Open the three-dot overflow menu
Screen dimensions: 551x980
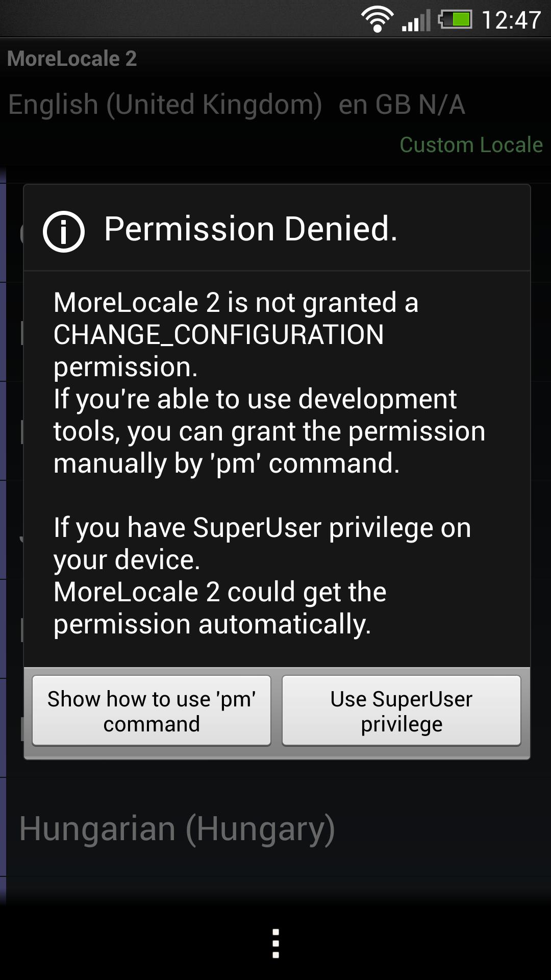pos(275,943)
